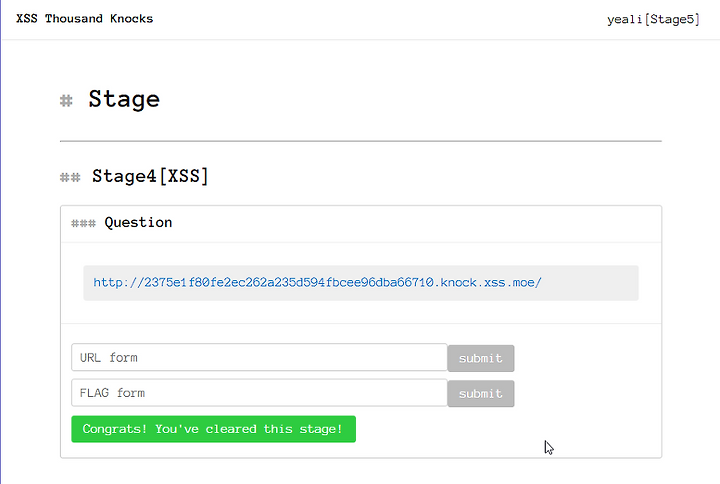The height and width of the screenshot is (484, 720).
Task: Click the horizontal divider under Stage heading
Action: (361, 141)
